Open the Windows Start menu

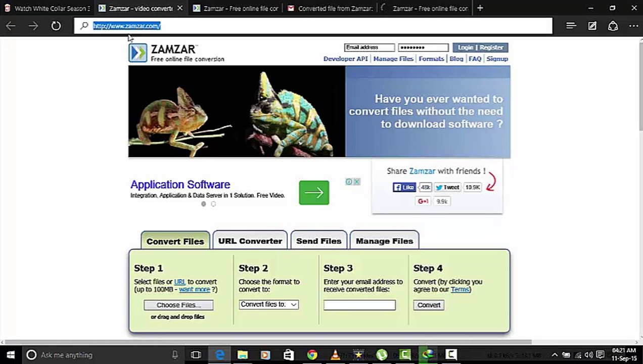pyautogui.click(x=10, y=355)
